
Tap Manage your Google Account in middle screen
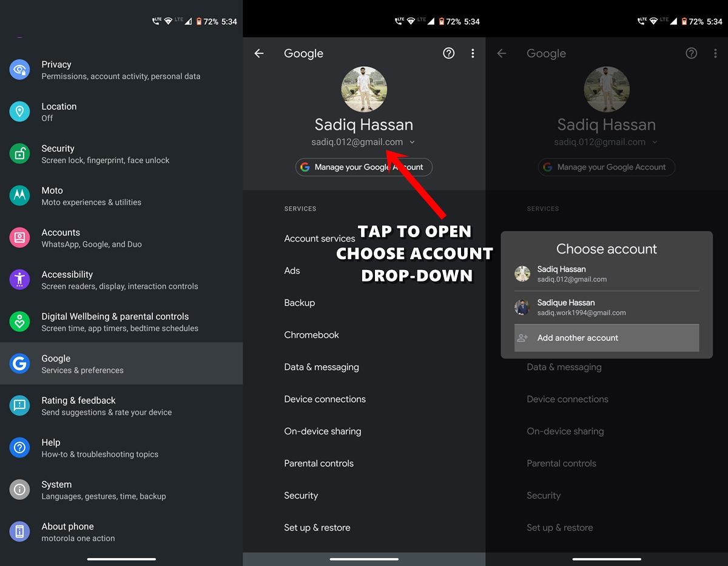[x=364, y=167]
